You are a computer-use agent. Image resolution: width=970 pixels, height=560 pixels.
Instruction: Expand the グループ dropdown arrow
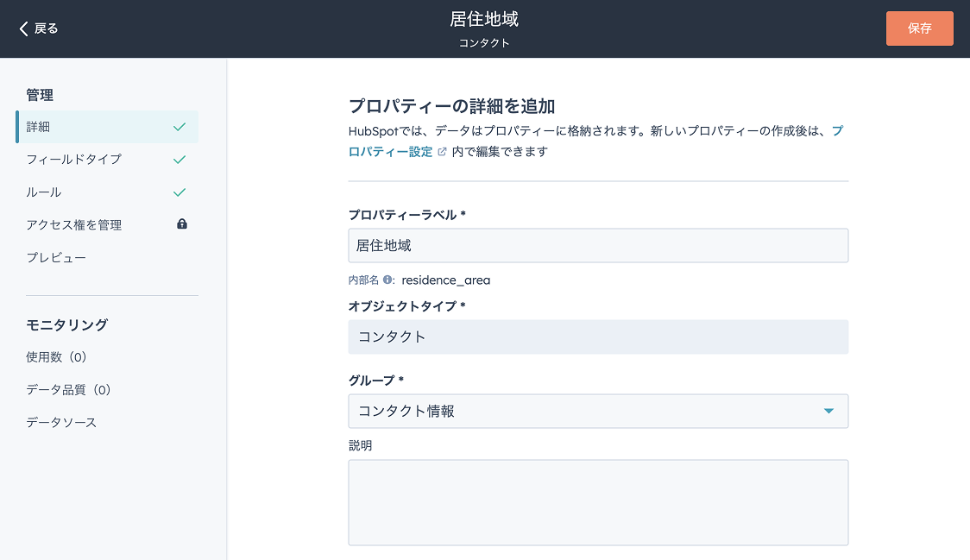click(828, 412)
